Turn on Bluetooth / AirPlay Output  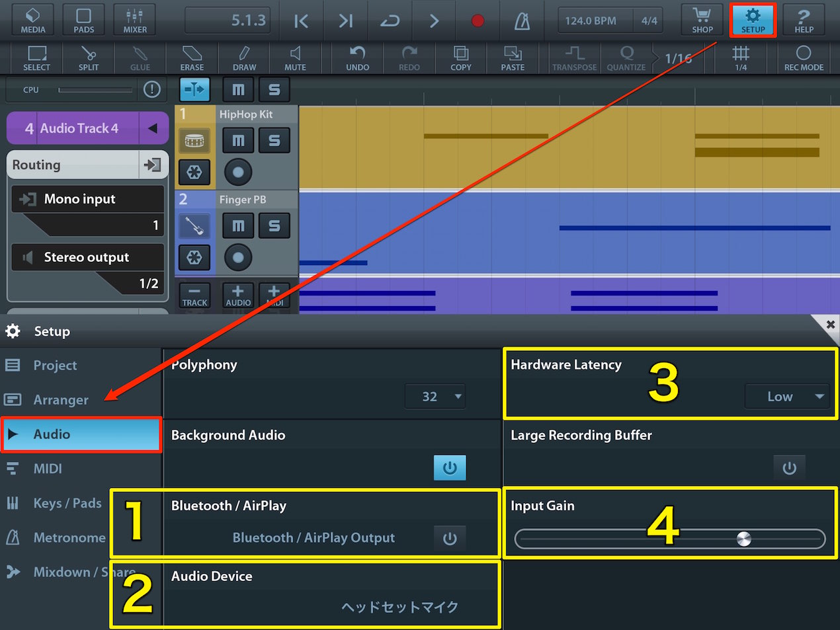click(450, 538)
